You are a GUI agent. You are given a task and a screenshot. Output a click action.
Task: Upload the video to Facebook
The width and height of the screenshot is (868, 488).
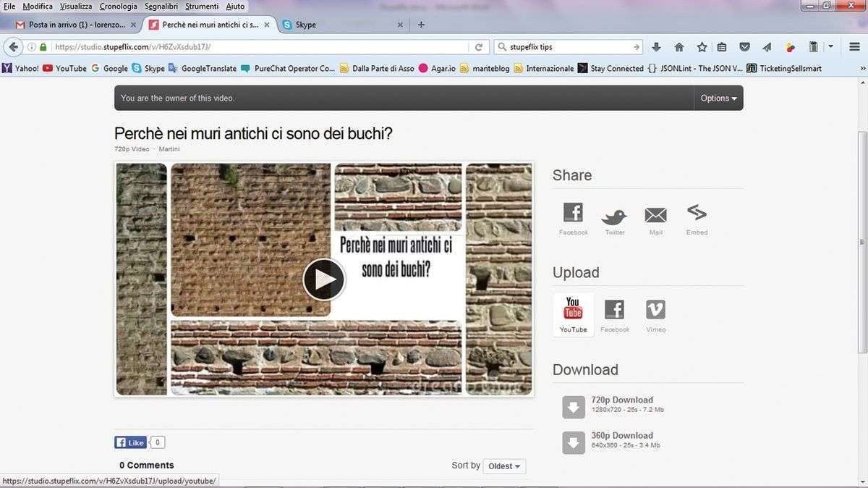point(614,315)
